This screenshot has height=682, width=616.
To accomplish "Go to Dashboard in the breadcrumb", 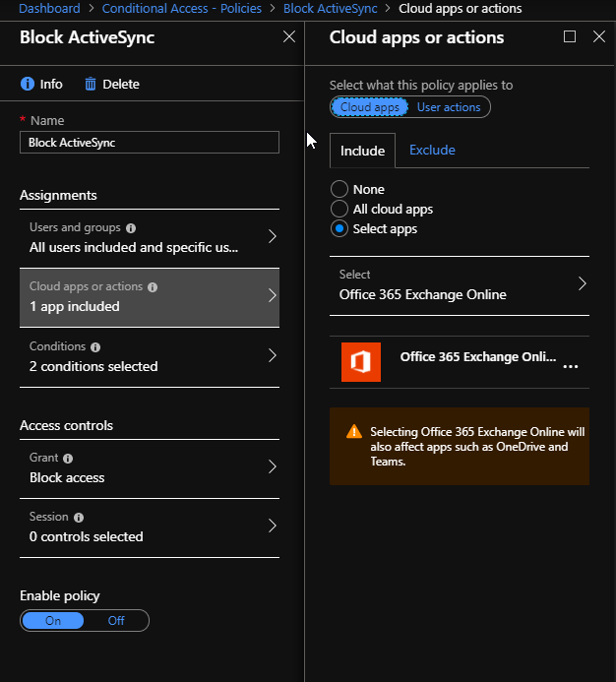I will click(49, 8).
